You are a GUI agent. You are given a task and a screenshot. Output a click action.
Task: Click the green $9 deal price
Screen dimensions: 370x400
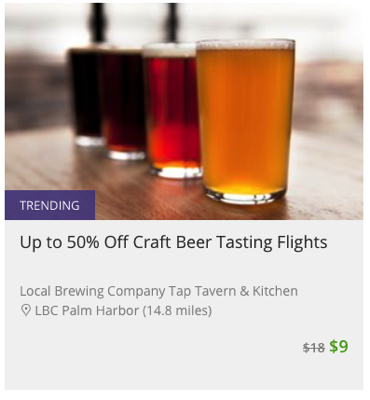pos(339,346)
